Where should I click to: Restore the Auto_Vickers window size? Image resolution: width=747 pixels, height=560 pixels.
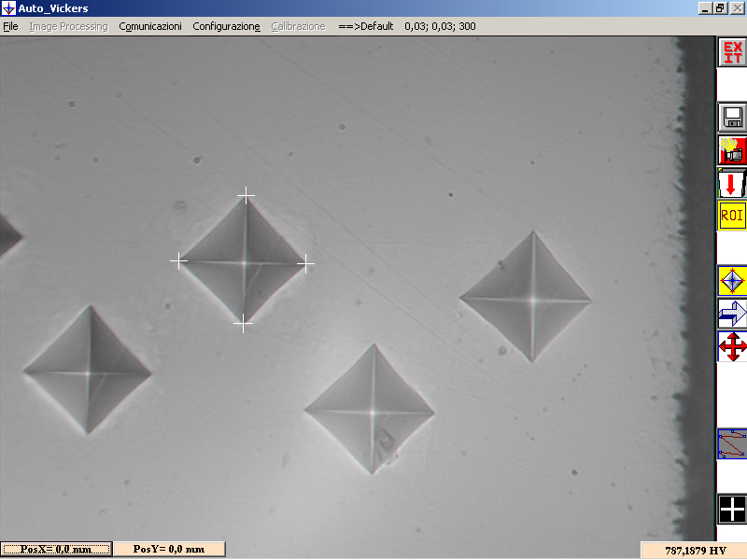[x=719, y=8]
